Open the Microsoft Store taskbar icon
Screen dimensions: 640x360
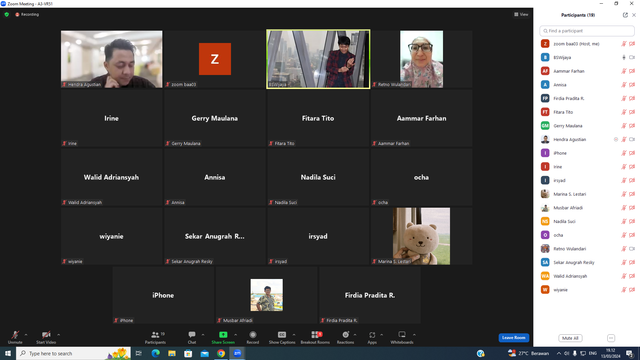click(x=188, y=353)
